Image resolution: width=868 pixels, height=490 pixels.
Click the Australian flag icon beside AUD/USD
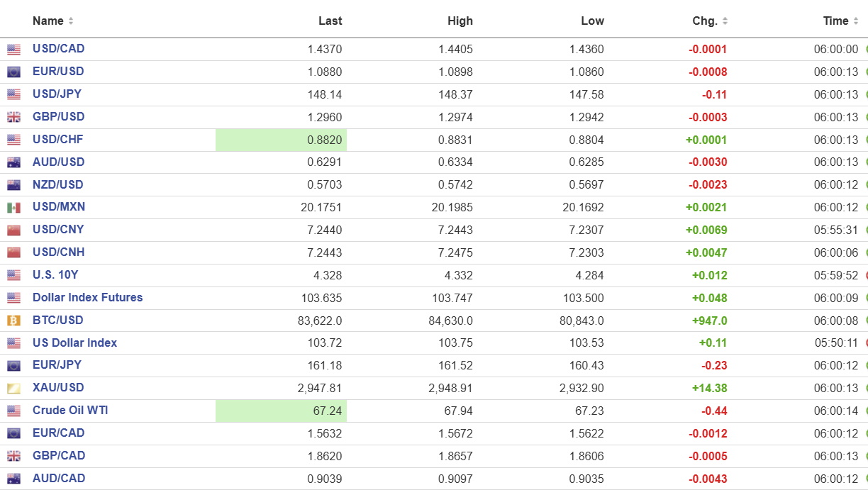click(13, 162)
